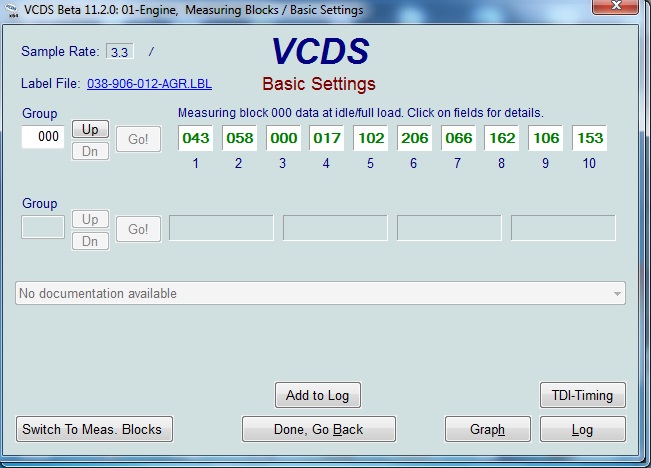Click the Done, Go Back button
The height and width of the screenshot is (468, 651).
[318, 429]
